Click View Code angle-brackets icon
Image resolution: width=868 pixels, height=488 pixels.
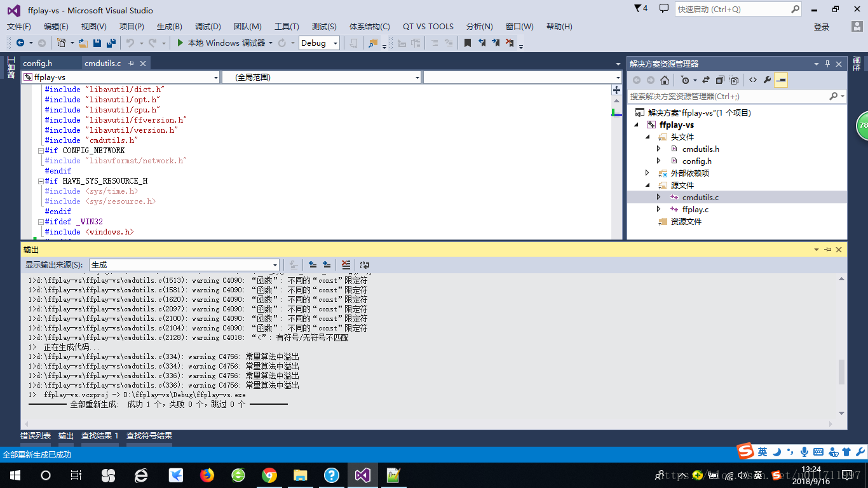[x=752, y=80]
